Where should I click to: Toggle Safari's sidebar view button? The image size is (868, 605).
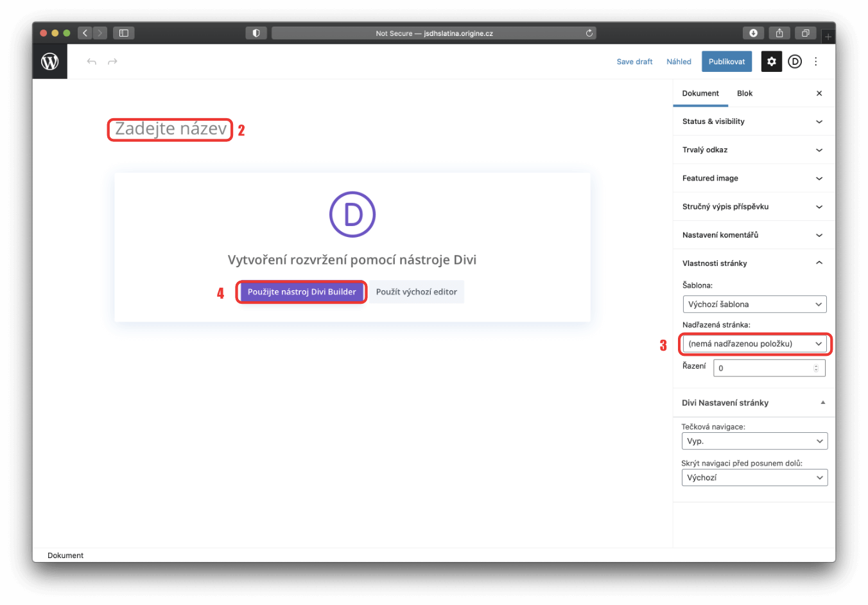[x=124, y=33]
